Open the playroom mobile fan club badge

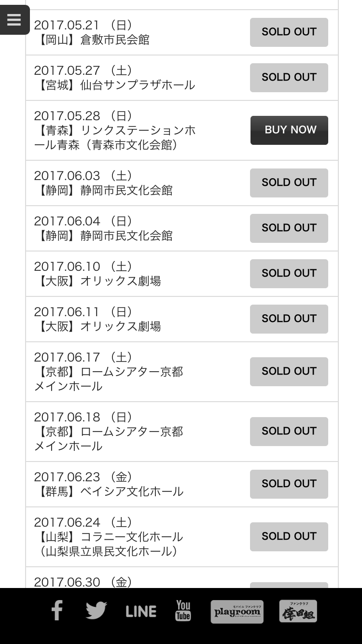pos(237,612)
